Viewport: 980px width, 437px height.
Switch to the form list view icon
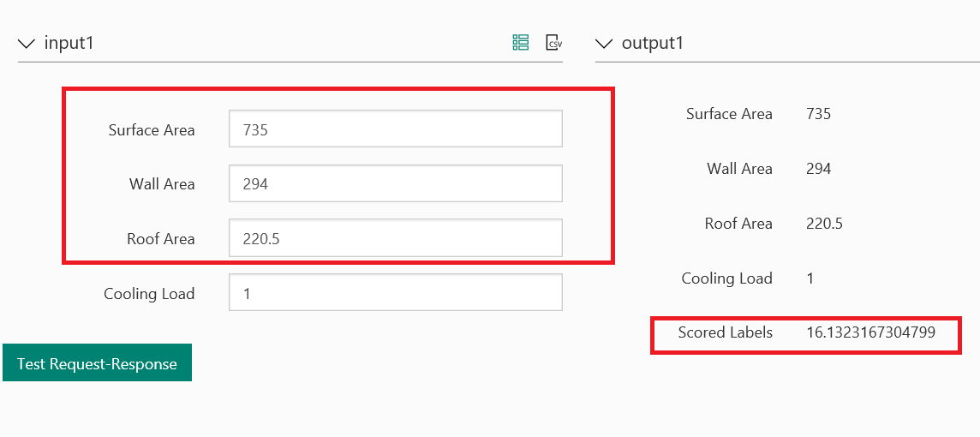[520, 42]
